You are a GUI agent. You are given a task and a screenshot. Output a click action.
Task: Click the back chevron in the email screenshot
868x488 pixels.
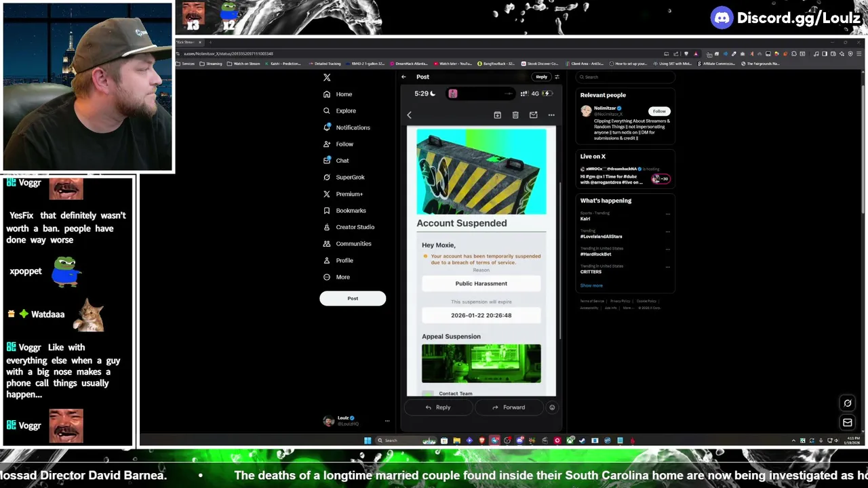(410, 115)
